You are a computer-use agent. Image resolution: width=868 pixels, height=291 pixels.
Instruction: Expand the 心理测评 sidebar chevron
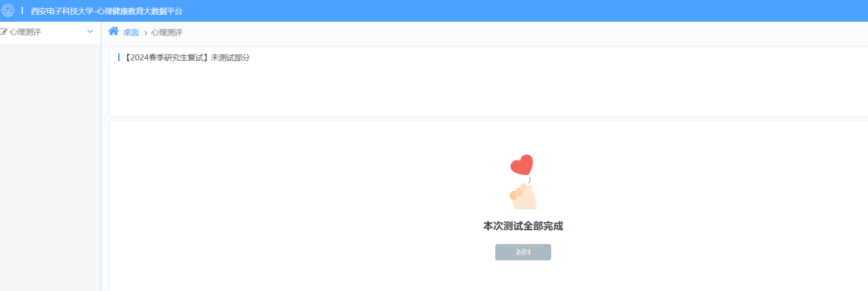[x=90, y=31]
